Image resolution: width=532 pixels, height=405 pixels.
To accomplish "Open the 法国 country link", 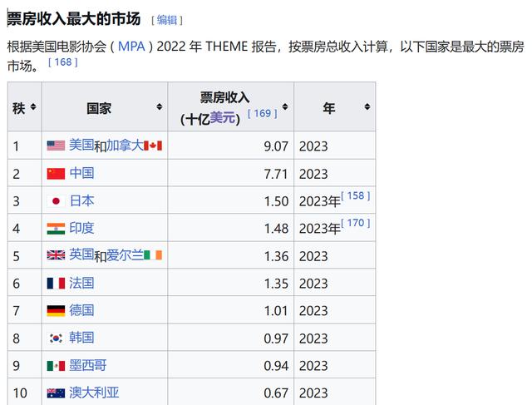I will [x=81, y=283].
